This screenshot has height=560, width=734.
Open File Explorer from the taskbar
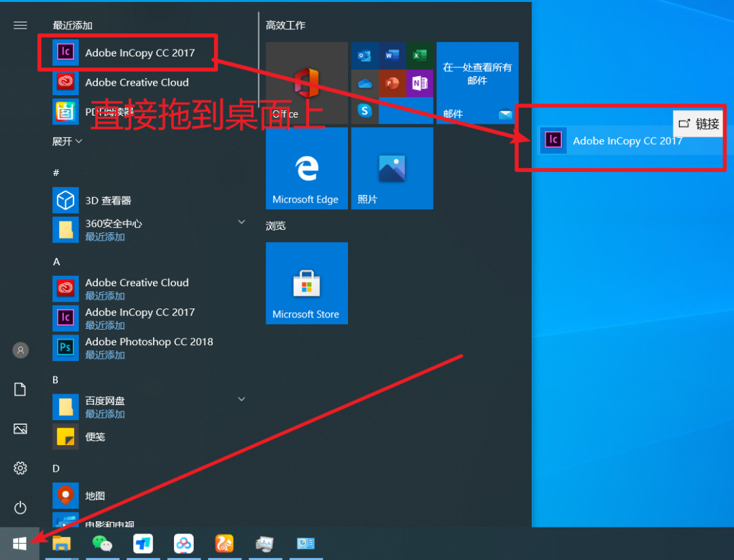point(61,544)
